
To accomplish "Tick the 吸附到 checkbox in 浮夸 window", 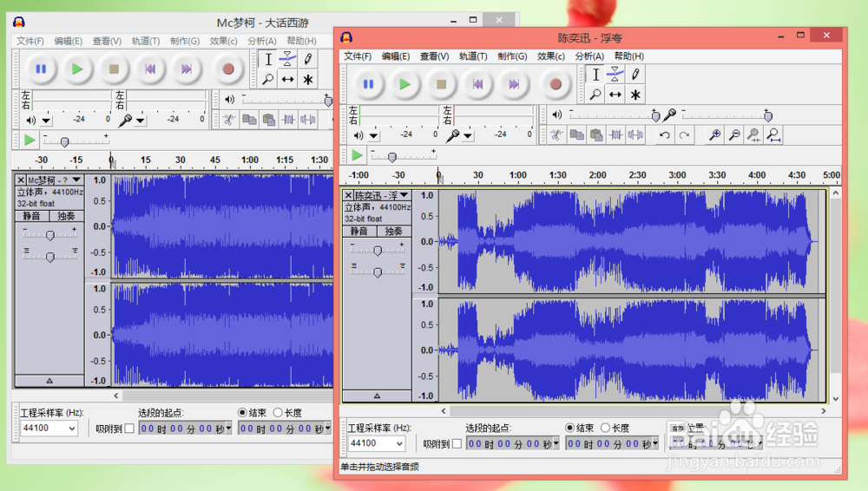I will [x=457, y=443].
